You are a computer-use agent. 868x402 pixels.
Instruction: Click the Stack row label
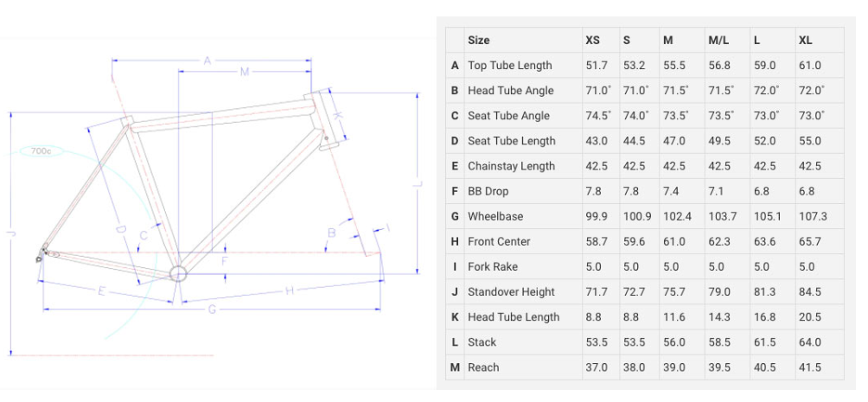(482, 342)
